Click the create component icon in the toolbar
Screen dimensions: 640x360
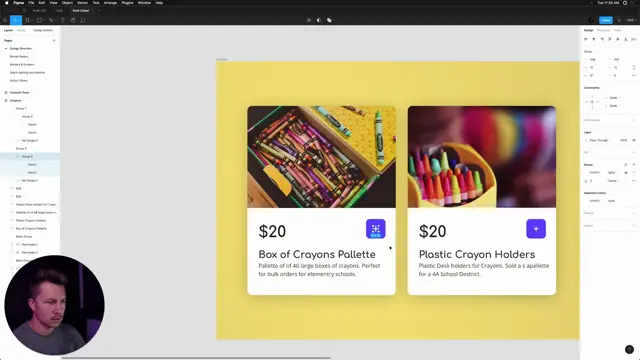pyautogui.click(x=309, y=20)
